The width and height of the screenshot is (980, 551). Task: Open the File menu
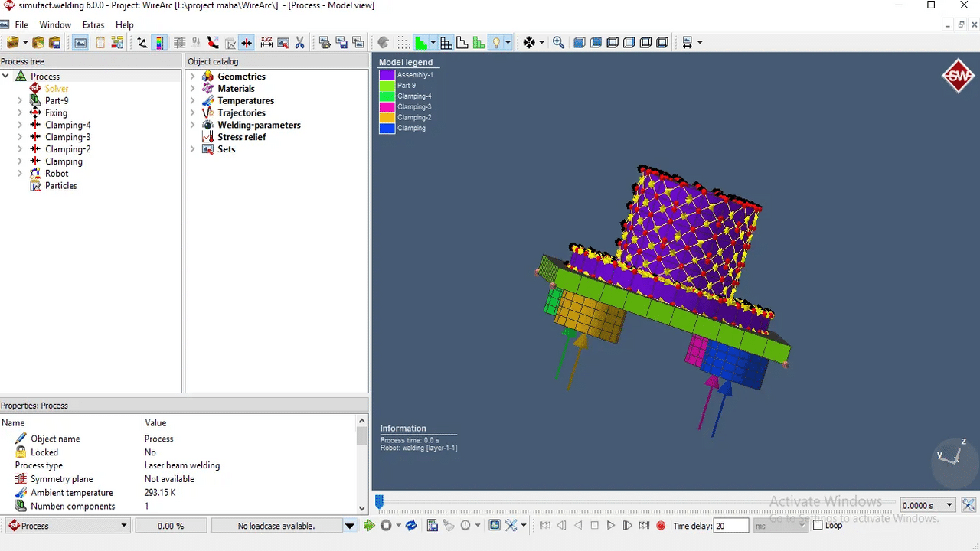point(21,25)
